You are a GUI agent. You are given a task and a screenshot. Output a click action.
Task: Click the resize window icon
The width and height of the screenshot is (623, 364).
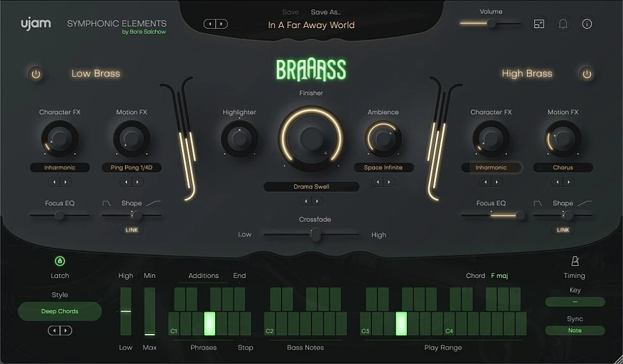pyautogui.click(x=539, y=24)
